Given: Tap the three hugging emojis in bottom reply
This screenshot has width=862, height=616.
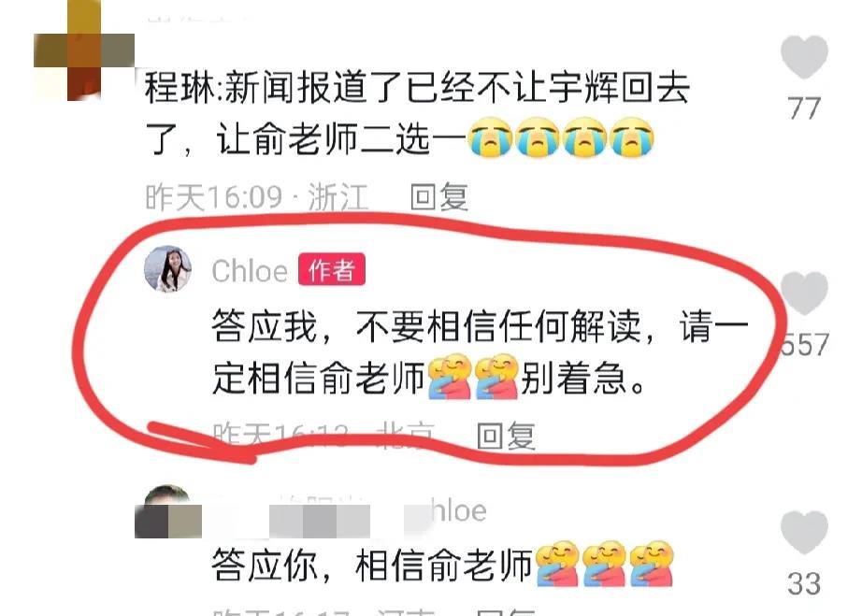Looking at the screenshot, I should [604, 564].
